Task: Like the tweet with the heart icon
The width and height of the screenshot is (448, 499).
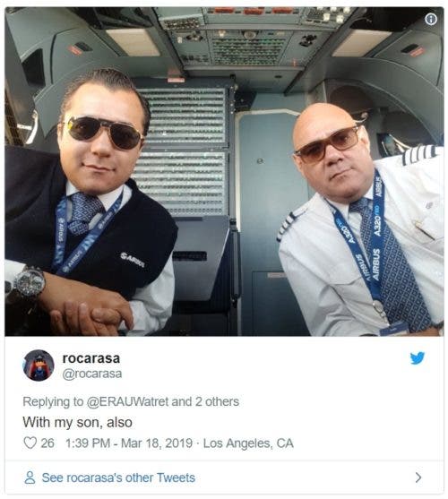Action: (x=30, y=443)
